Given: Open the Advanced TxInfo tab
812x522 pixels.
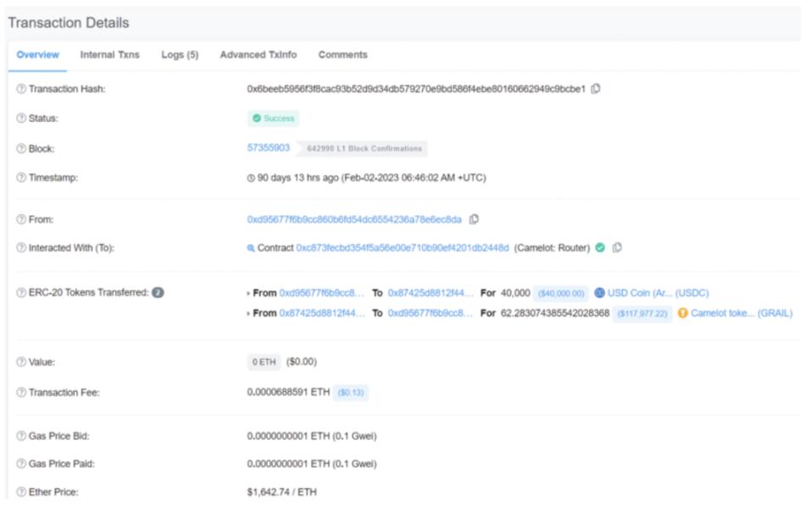Looking at the screenshot, I should [x=259, y=55].
